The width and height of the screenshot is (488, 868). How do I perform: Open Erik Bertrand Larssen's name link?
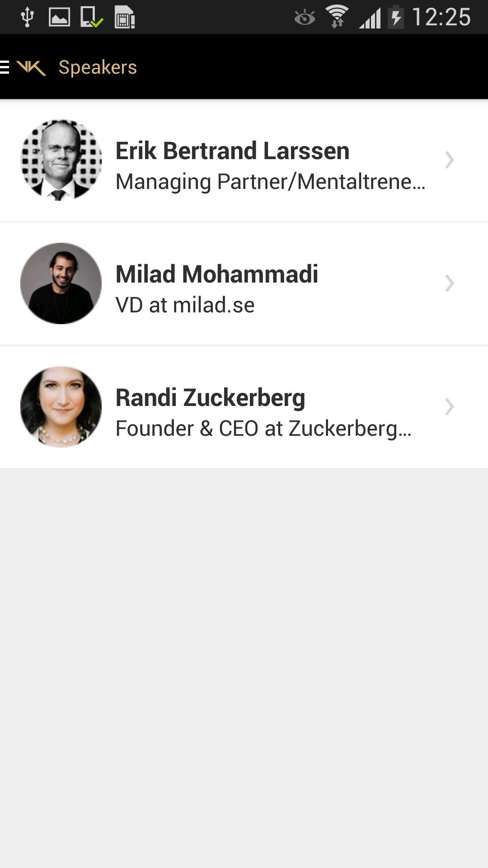click(x=232, y=151)
